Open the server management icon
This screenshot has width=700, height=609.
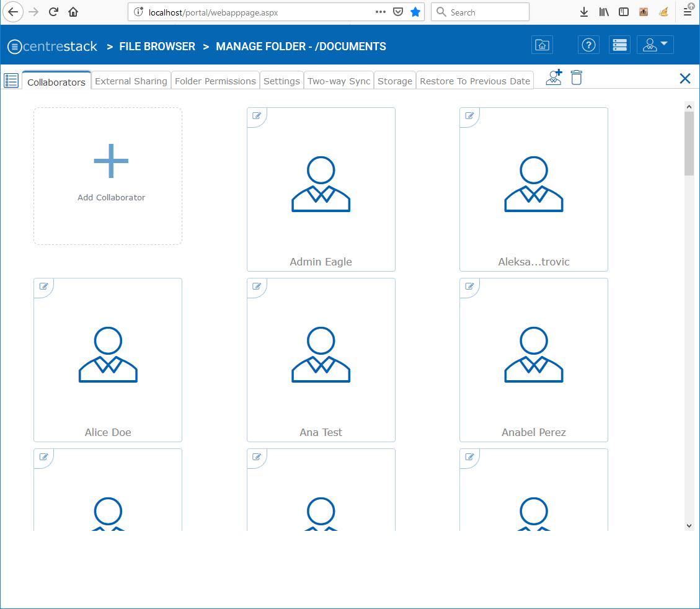click(619, 45)
